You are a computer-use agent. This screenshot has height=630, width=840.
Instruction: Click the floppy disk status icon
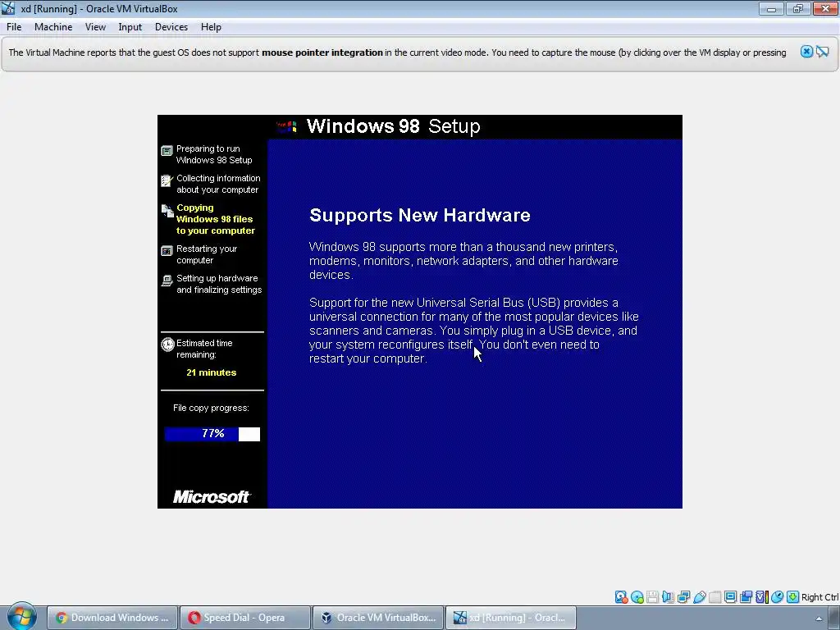[x=652, y=597]
